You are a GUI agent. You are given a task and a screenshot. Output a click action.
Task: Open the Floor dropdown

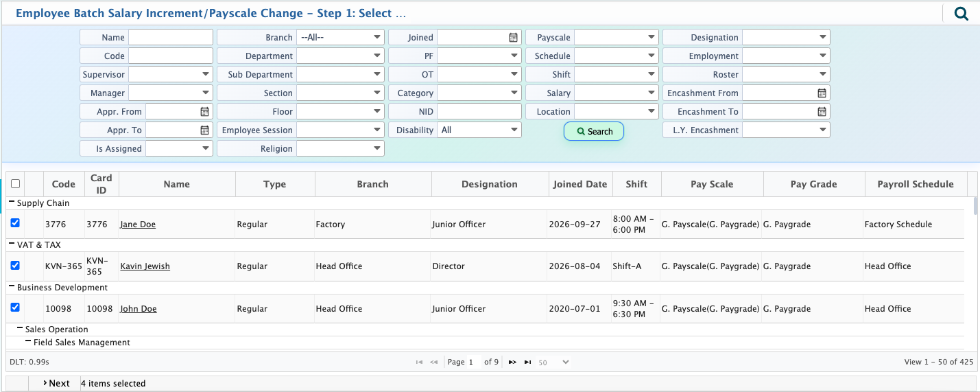340,112
